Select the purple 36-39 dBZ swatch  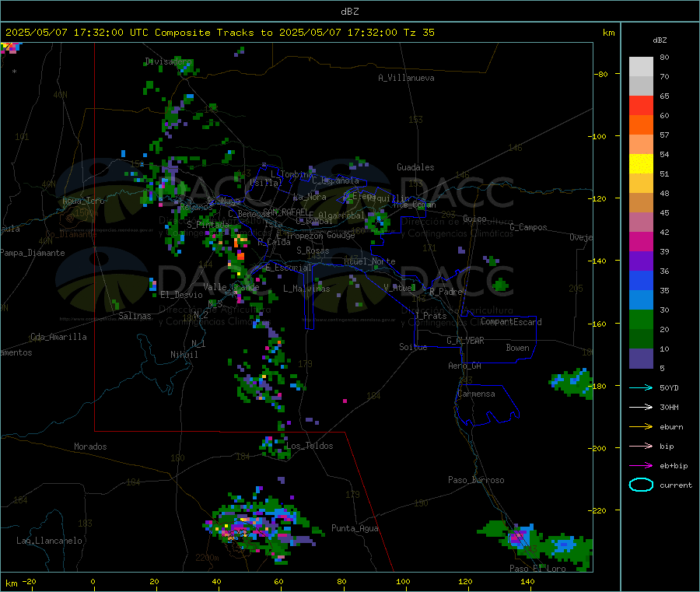click(x=641, y=261)
